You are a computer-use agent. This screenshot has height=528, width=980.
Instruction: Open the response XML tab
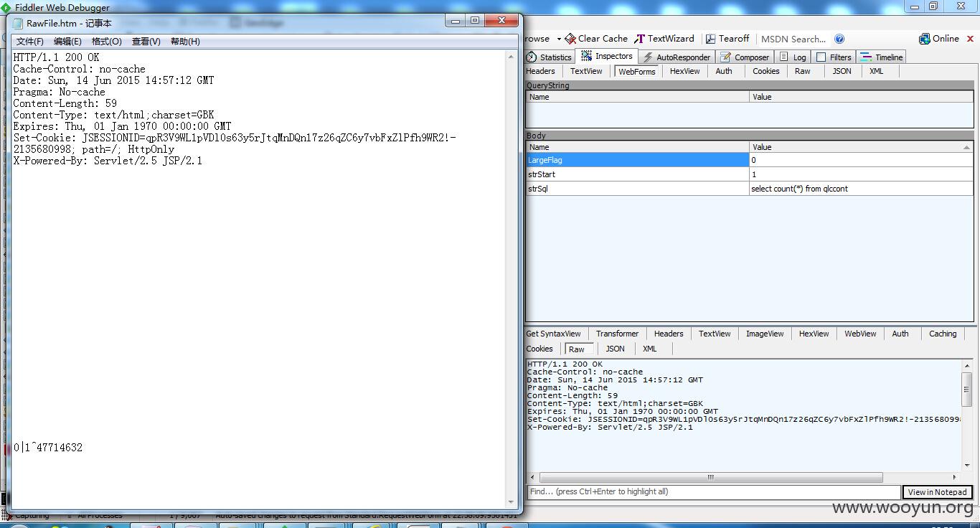(650, 349)
